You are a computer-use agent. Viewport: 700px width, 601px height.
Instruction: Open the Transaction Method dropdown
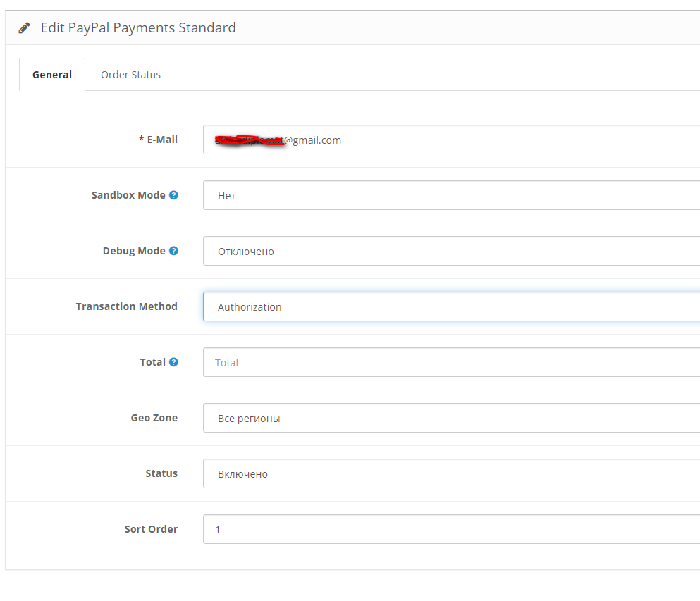tap(451, 306)
